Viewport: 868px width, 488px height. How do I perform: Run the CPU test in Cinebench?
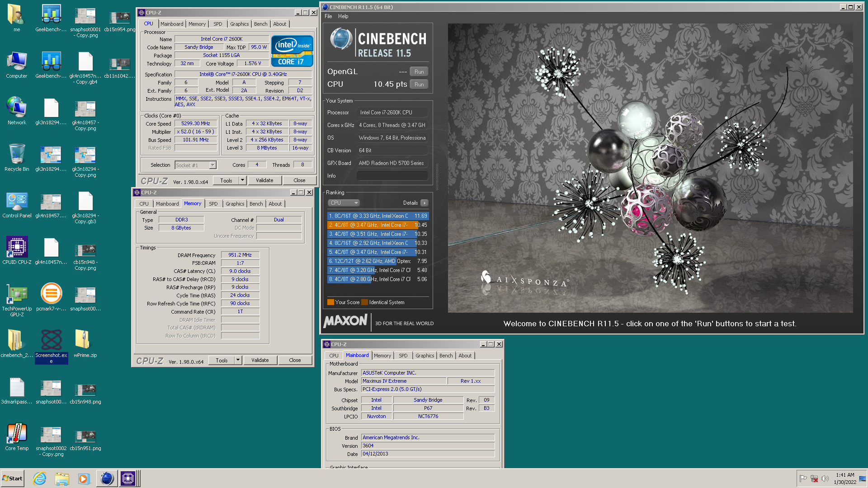[x=419, y=84]
